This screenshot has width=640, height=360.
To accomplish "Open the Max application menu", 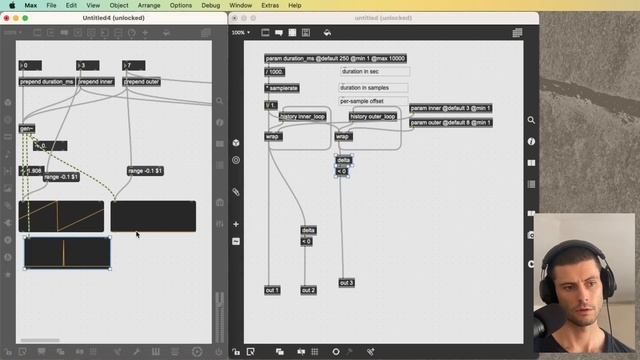I will coord(31,5).
